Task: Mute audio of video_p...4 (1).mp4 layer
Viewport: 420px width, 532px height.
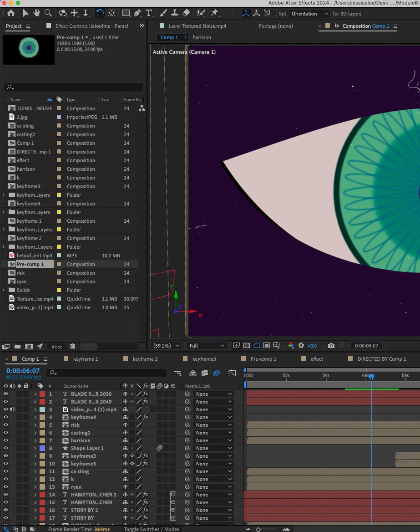Action: tap(13, 409)
